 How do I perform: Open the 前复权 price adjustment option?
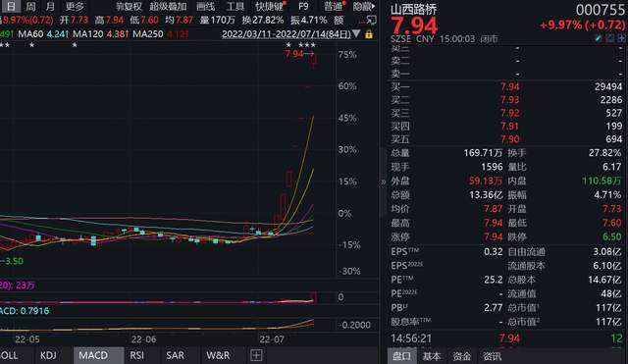[x=129, y=7]
